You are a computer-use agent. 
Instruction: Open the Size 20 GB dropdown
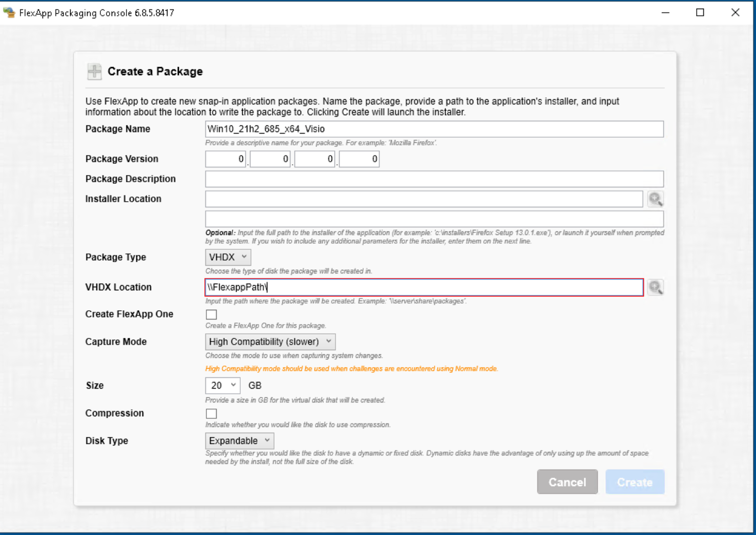point(223,386)
